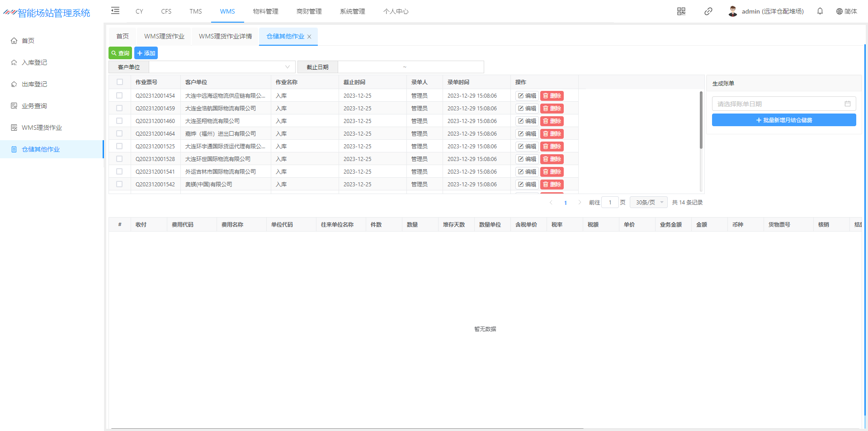
Task: Click the green 查询 search button
Action: [x=120, y=53]
